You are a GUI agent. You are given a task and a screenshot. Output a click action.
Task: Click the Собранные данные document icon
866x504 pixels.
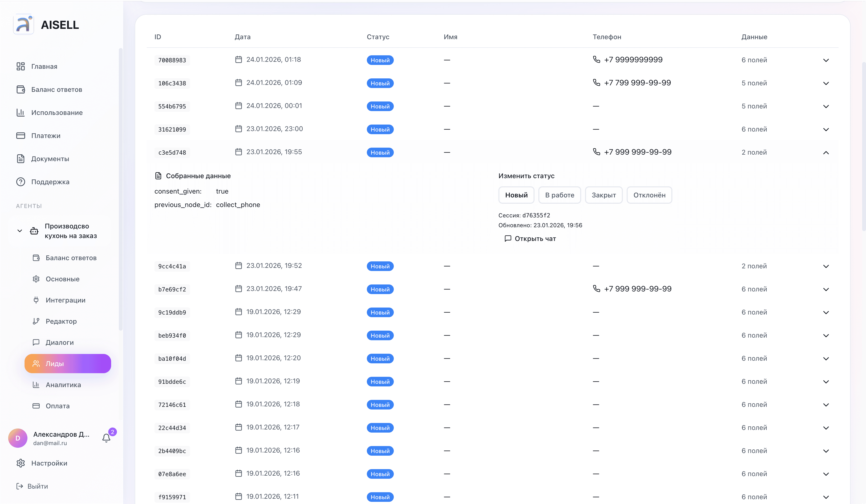158,176
